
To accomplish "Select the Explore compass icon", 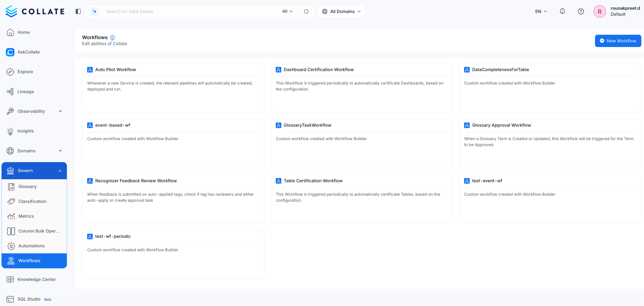I will click(10, 72).
